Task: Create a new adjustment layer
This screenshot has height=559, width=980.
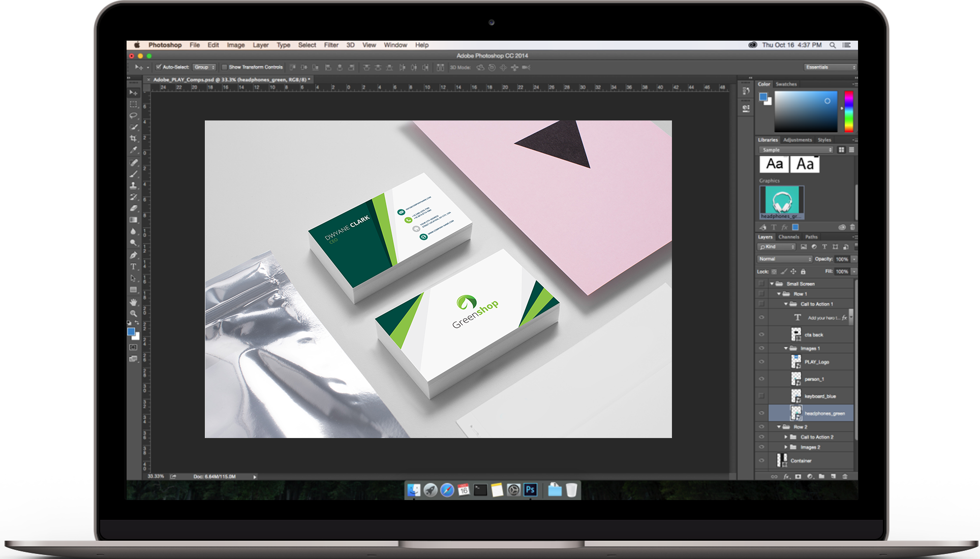Action: point(810,477)
